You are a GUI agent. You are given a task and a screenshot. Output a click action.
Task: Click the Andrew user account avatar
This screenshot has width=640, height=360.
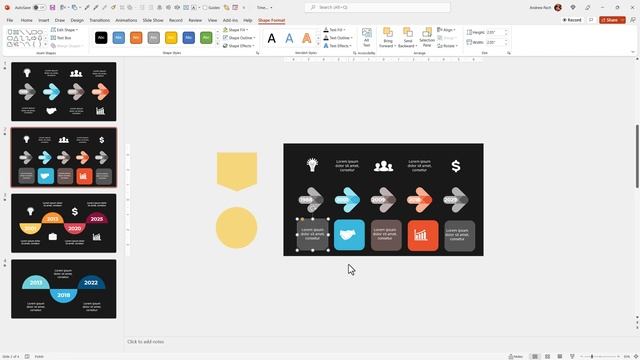pyautogui.click(x=558, y=7)
